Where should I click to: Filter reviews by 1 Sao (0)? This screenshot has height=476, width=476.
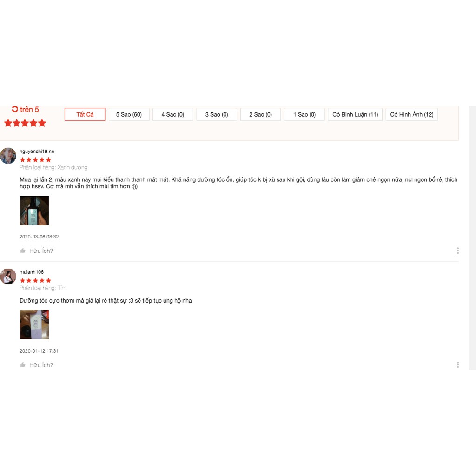click(x=304, y=114)
